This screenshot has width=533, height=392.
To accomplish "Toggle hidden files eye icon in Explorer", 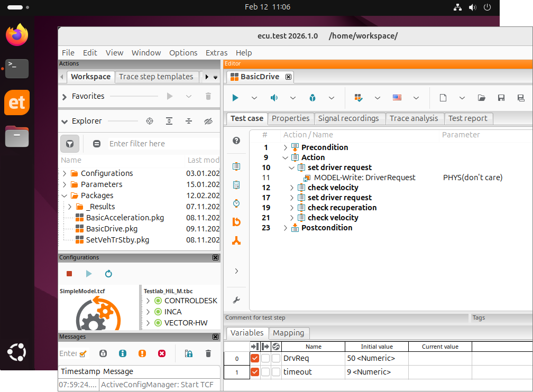I will 208,121.
